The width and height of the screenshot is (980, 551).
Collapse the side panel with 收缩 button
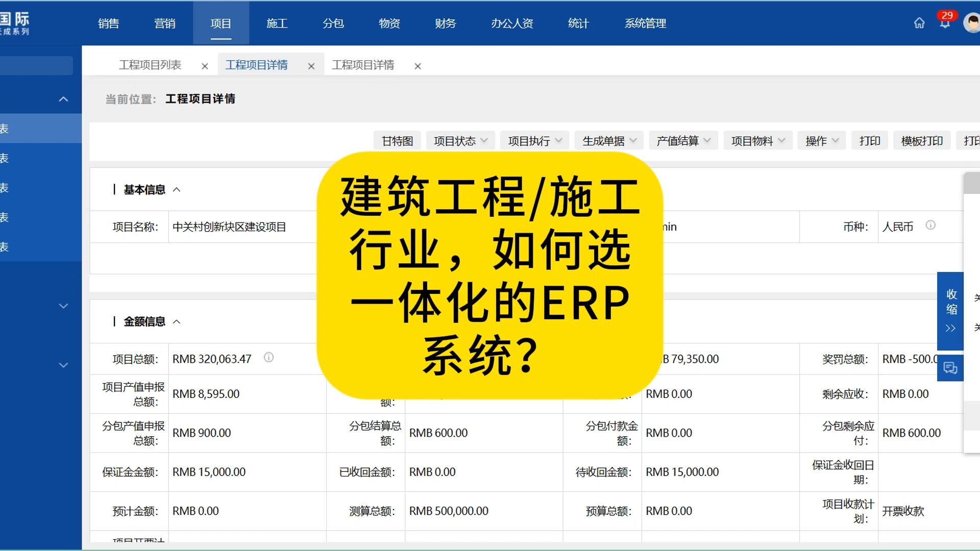pyautogui.click(x=950, y=311)
